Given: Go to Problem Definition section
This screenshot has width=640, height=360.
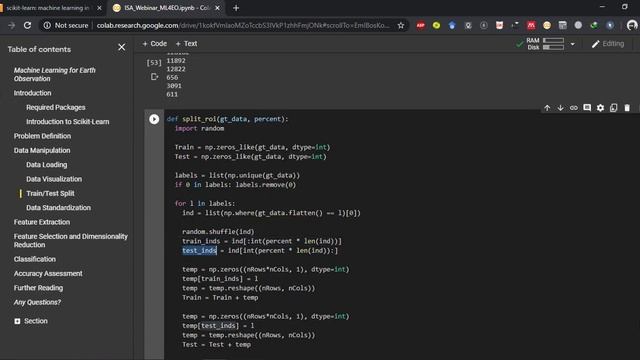Looking at the screenshot, I should (x=42, y=136).
